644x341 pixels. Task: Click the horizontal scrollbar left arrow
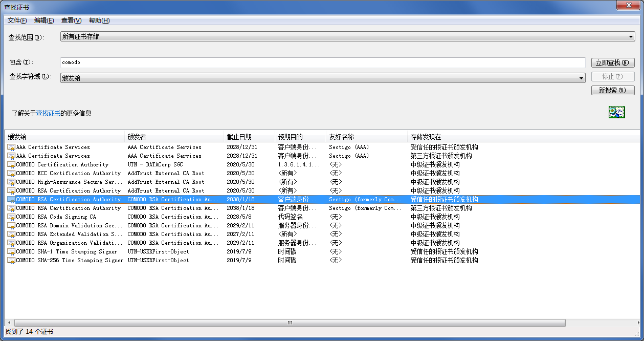point(9,323)
